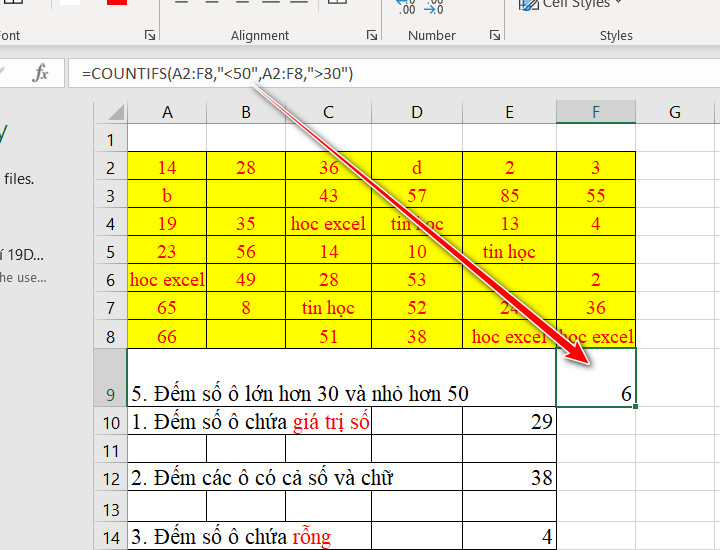Select column A header
The width and height of the screenshot is (720, 550).
click(x=167, y=111)
